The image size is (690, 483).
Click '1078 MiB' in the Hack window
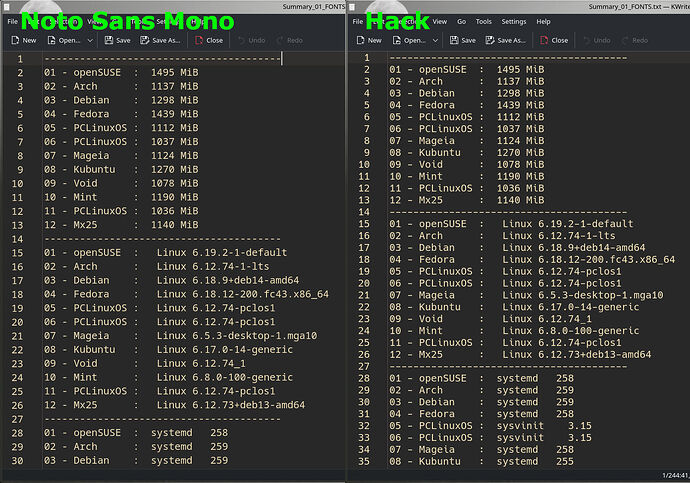point(521,165)
